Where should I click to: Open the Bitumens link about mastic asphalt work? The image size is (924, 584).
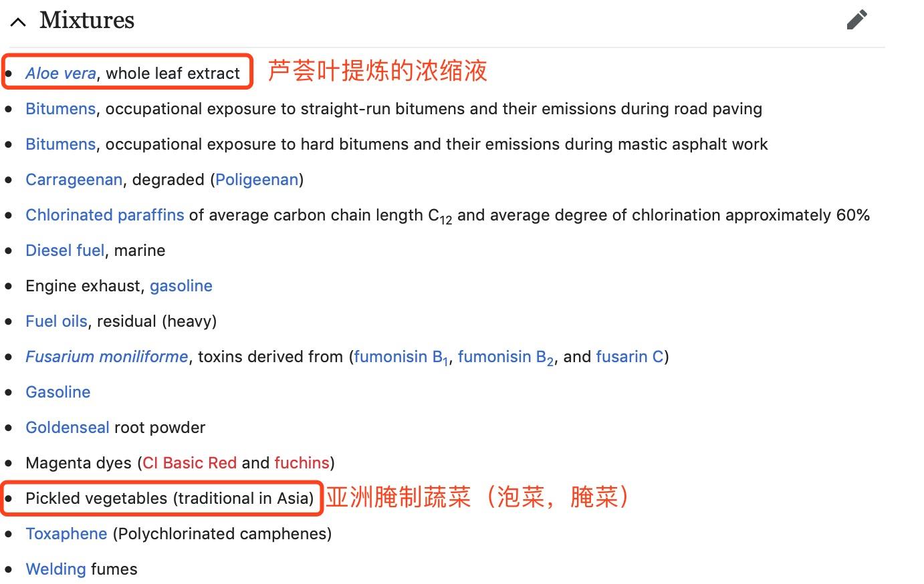(x=61, y=144)
